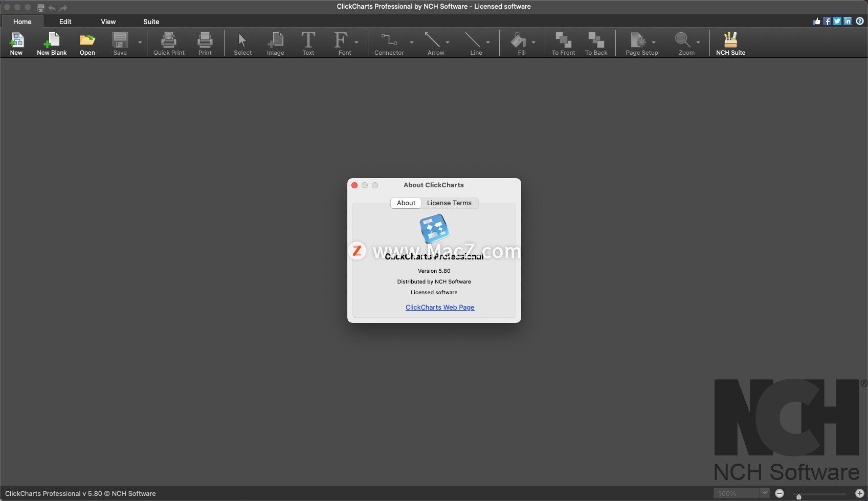Select the Arrow tool
This screenshot has width=868, height=501.
coord(433,40)
